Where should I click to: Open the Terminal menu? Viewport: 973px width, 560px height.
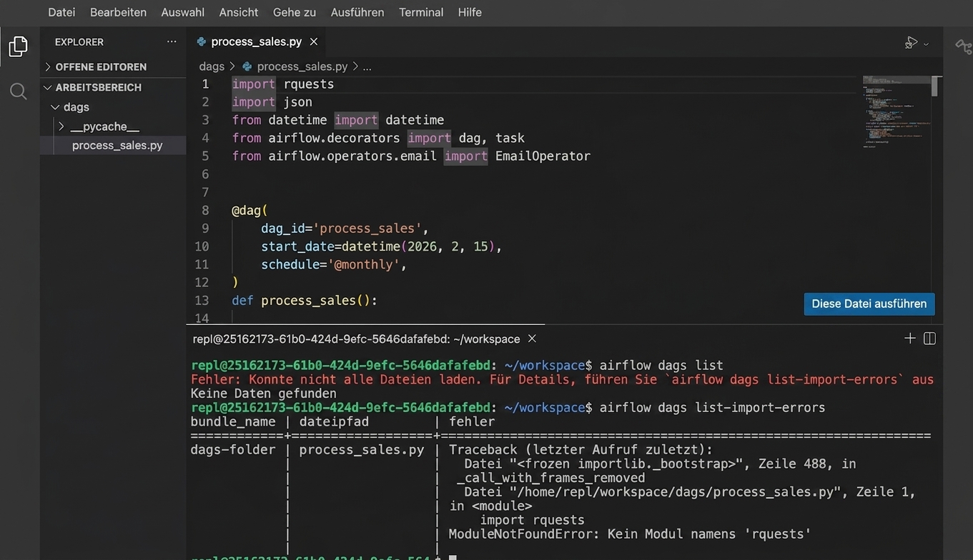point(421,12)
